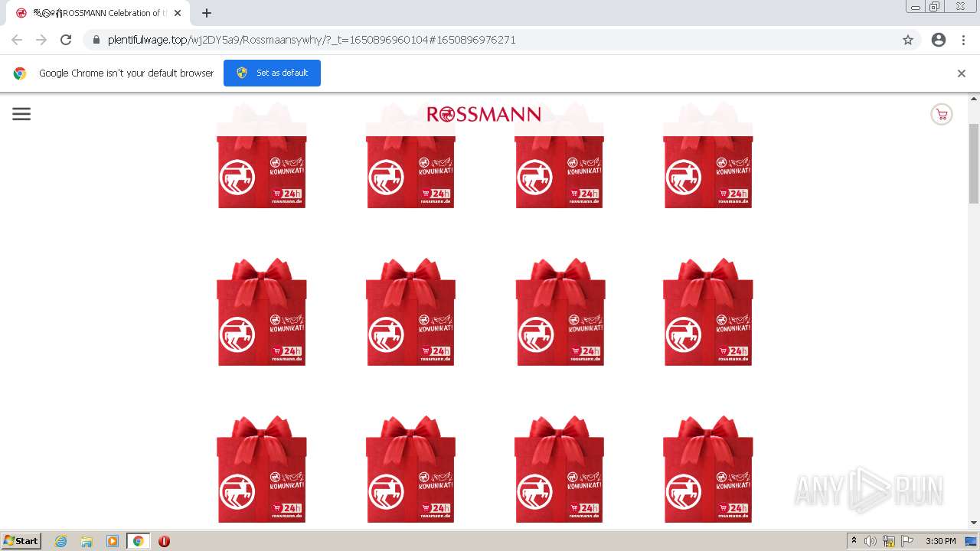Viewport: 980px width, 551px height.
Task: Open the volume control in the system tray
Action: (871, 541)
